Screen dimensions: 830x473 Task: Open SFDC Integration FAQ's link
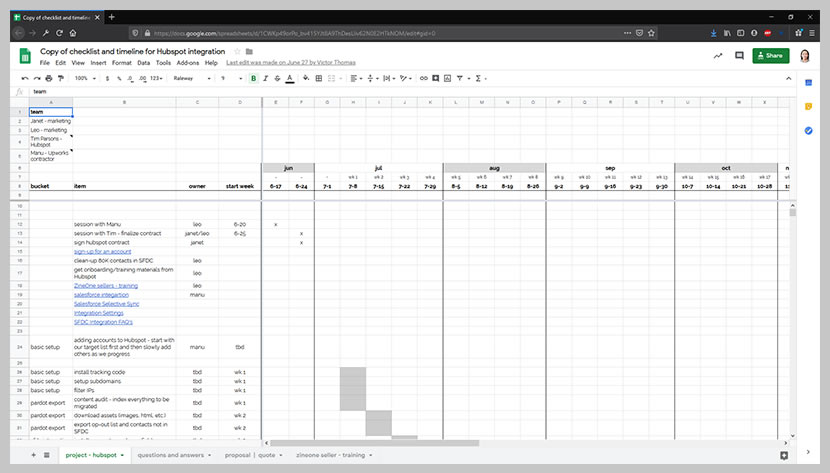point(103,322)
